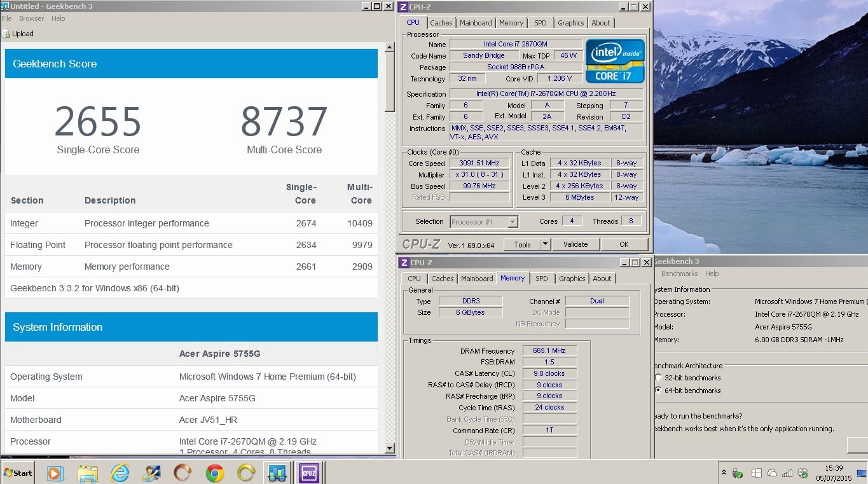
Task: Click the Floating Point row description text
Action: [158, 245]
